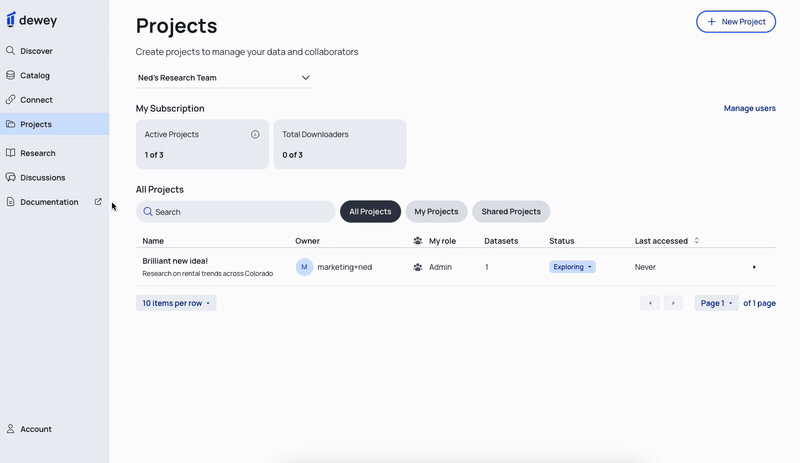Click the dewey logo icon
The width and height of the screenshot is (800, 463).
[x=11, y=20]
